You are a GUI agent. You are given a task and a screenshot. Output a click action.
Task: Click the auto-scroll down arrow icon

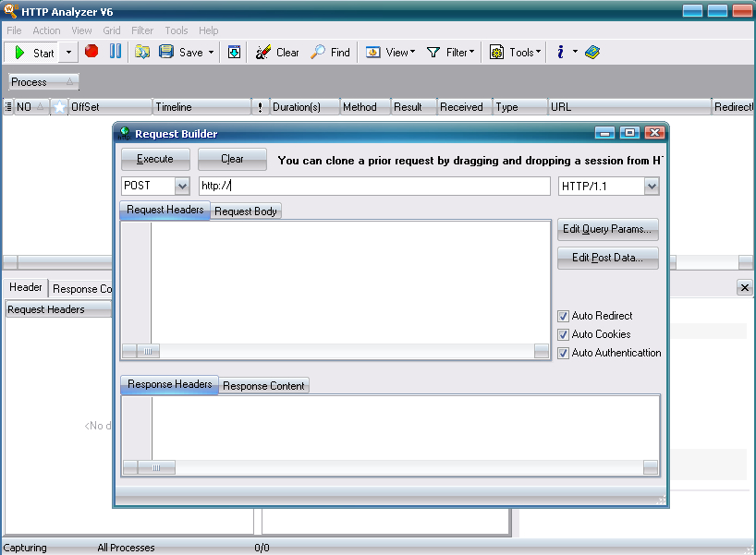click(x=235, y=52)
